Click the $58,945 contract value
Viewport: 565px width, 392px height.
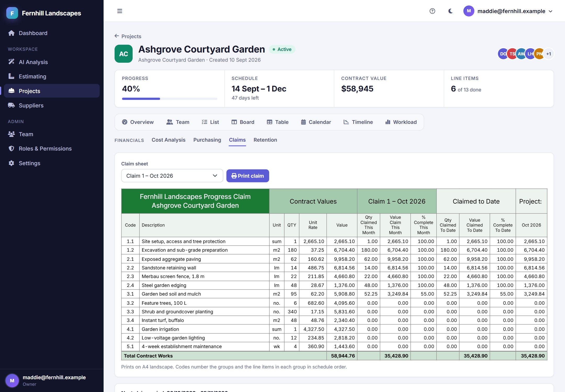pyautogui.click(x=357, y=89)
